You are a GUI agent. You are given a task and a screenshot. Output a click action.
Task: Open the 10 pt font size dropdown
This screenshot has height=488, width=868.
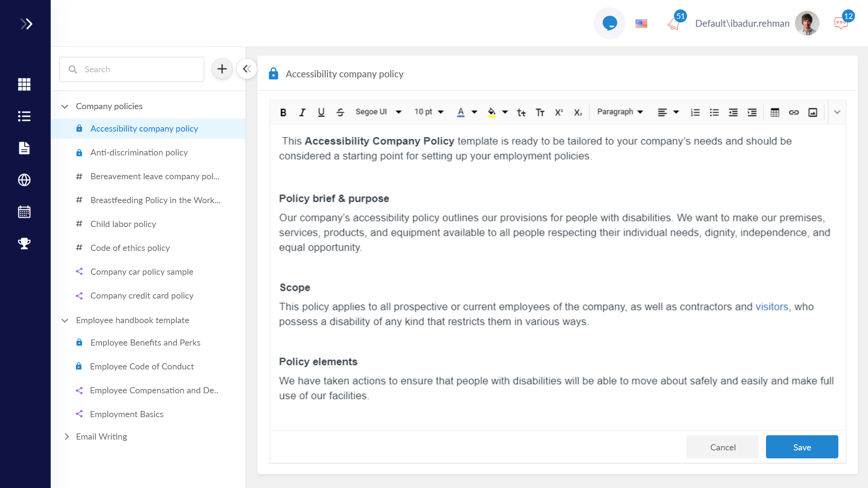pos(429,112)
